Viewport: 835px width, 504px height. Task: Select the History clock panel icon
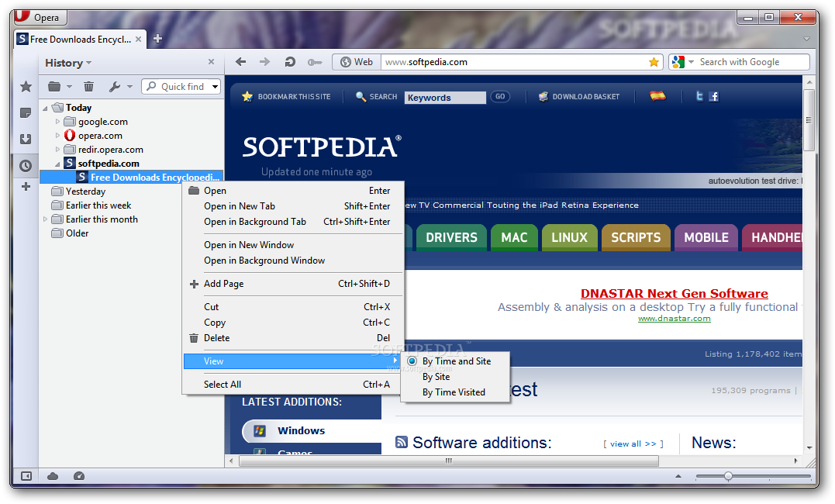pyautogui.click(x=26, y=166)
